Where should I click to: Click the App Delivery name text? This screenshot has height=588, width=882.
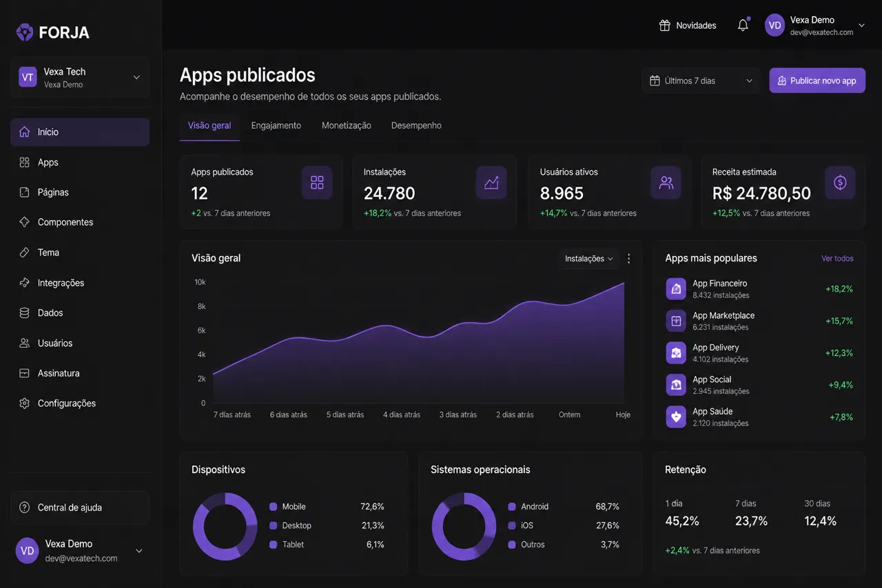tap(716, 348)
